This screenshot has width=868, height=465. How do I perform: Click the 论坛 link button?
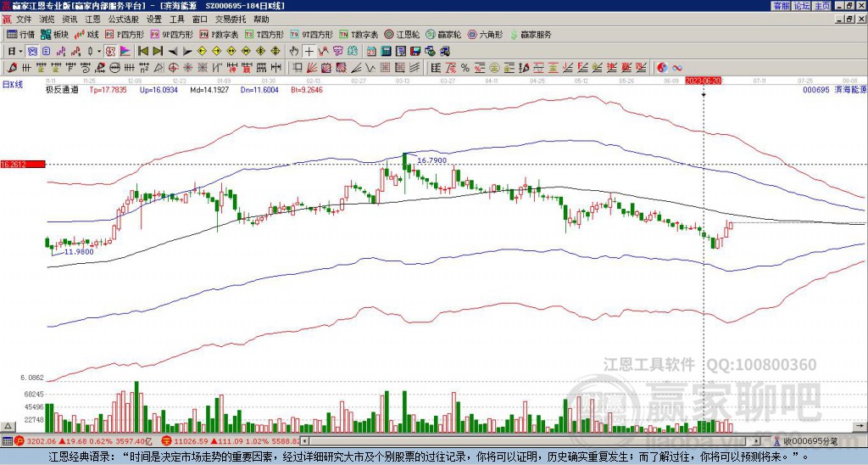[x=802, y=6]
